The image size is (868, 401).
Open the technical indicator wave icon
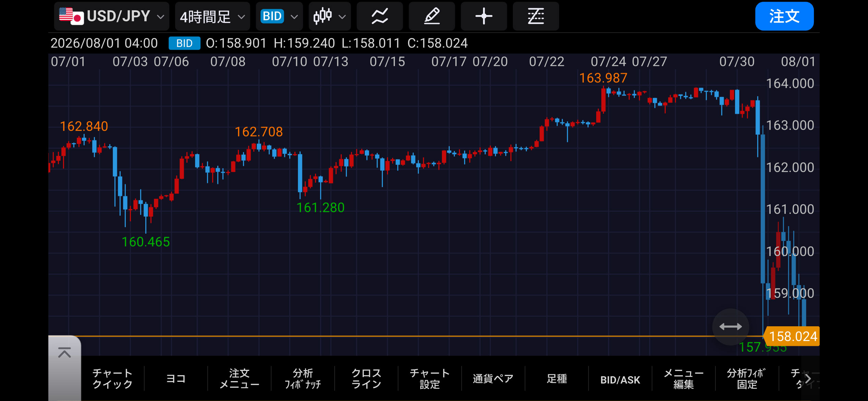[380, 16]
